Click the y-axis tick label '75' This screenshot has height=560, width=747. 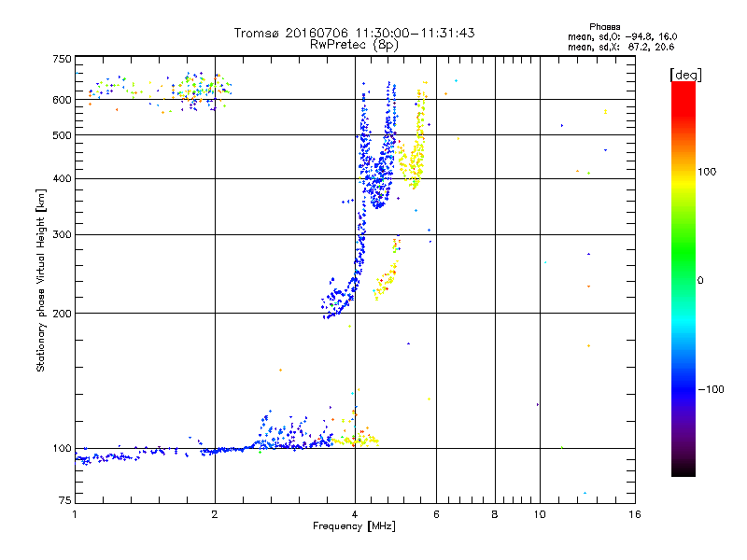click(65, 500)
